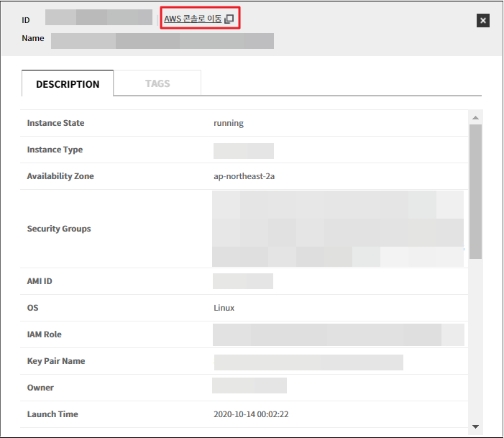Click the Availability Zone row label
504x438 pixels.
pyautogui.click(x=60, y=176)
